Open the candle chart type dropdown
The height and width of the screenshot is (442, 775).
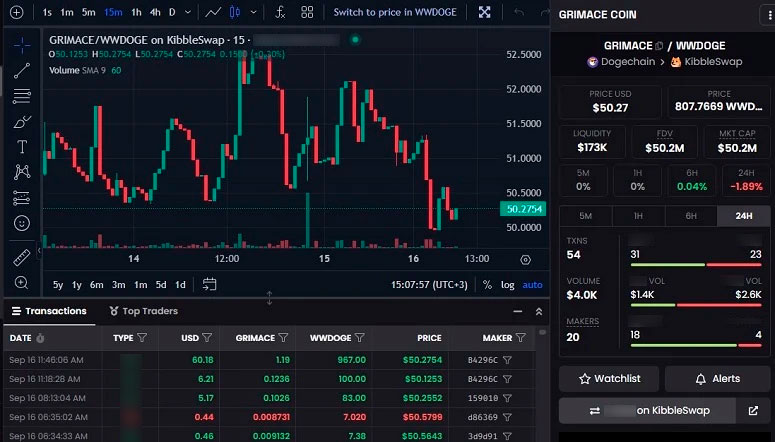pyautogui.click(x=252, y=12)
